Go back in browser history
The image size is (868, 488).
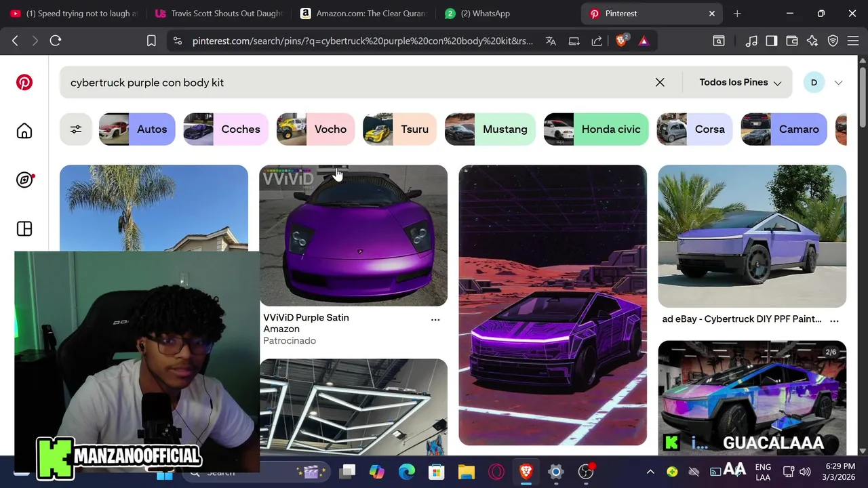pos(15,41)
